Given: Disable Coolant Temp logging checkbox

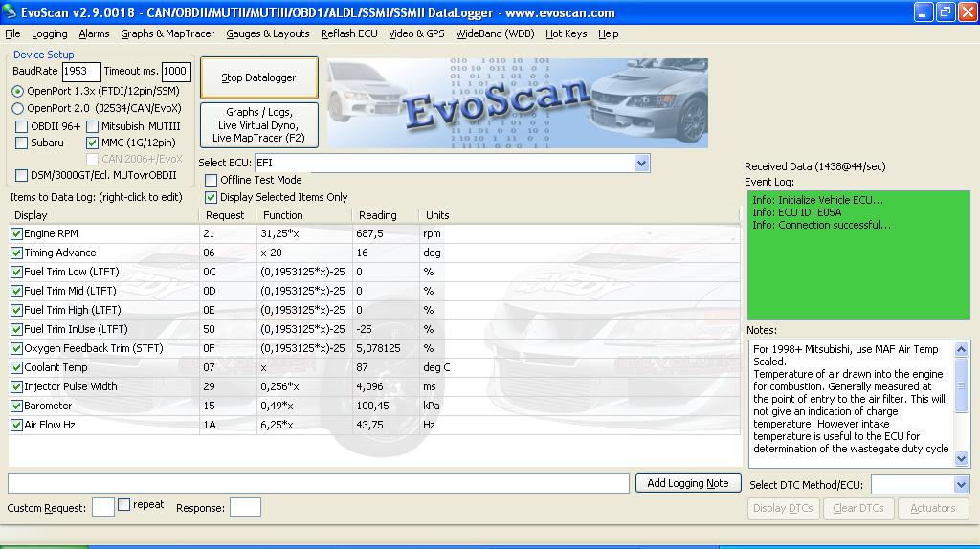Looking at the screenshot, I should pyautogui.click(x=16, y=368).
